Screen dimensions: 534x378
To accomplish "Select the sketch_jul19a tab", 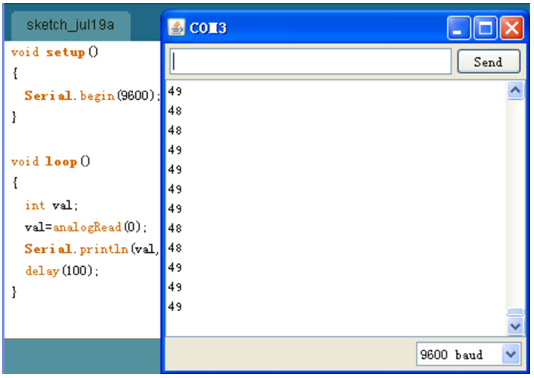I will click(70, 26).
